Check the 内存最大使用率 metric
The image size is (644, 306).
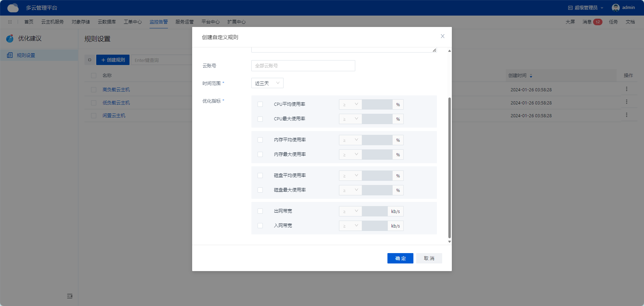pos(260,155)
